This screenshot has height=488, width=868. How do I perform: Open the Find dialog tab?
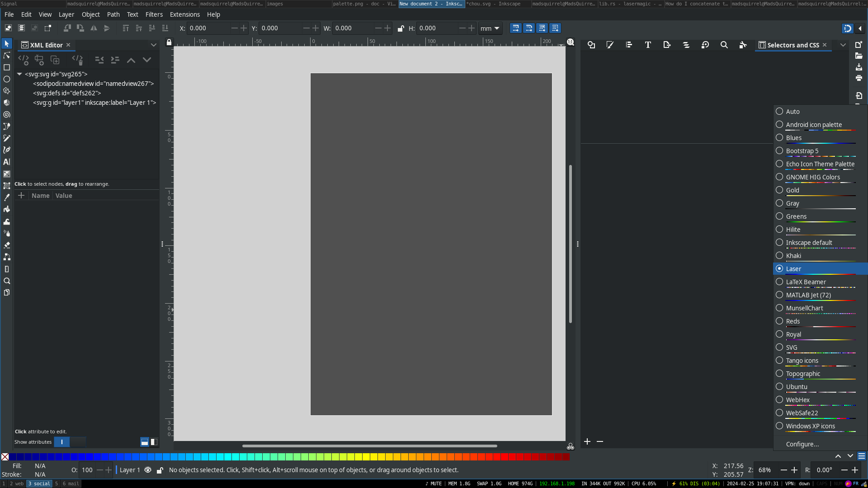(724, 45)
